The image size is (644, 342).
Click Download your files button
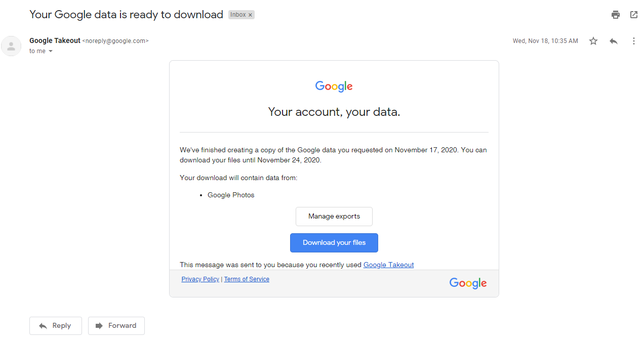334,243
